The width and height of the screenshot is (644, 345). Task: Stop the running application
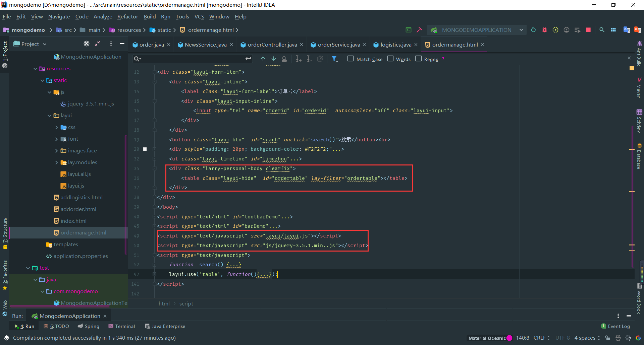[588, 30]
